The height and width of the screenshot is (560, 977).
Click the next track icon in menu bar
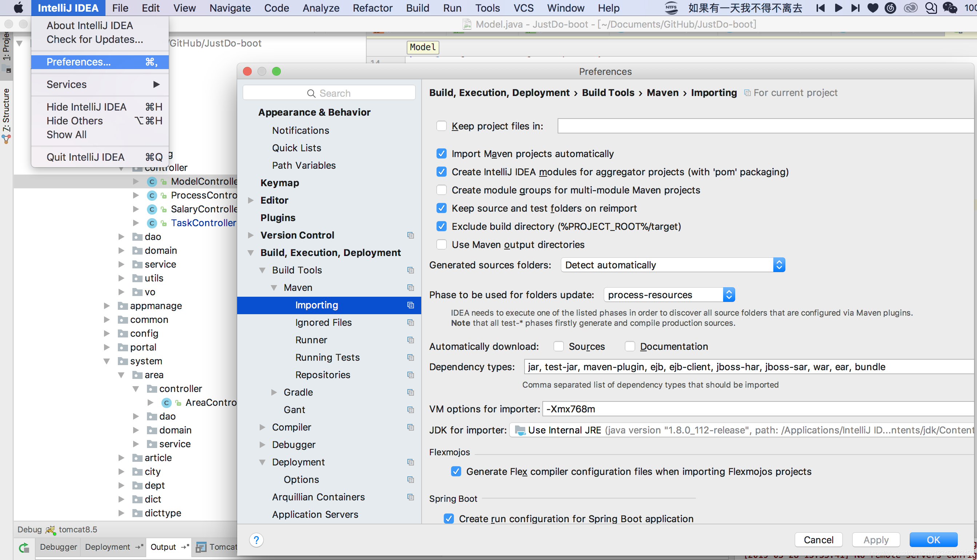pyautogui.click(x=855, y=8)
